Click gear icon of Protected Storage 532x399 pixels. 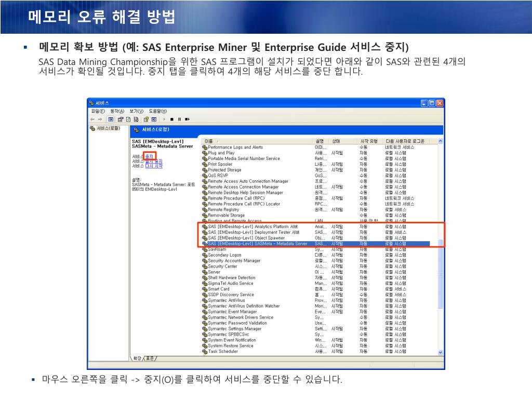(x=205, y=170)
